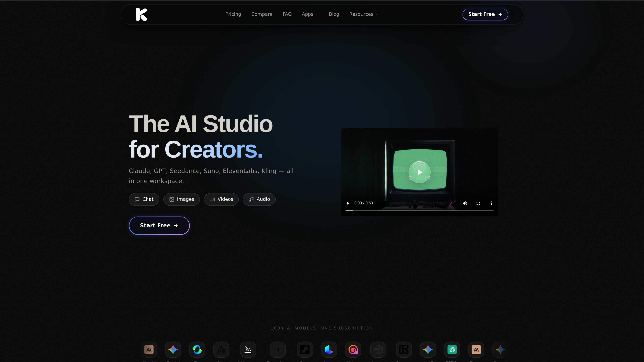The image size is (644, 362).
Task: Click the orange Hailuo spiral icon
Action: click(353, 349)
